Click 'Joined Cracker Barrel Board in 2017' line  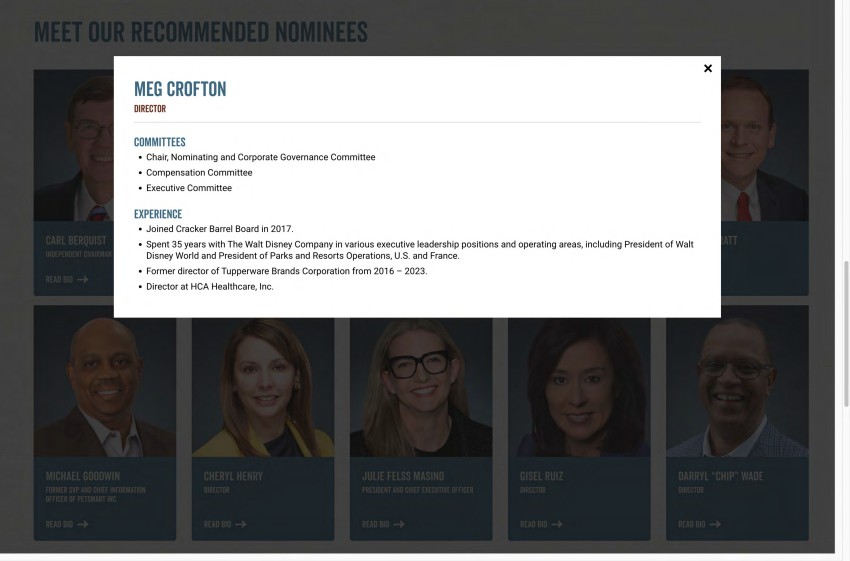pos(220,229)
